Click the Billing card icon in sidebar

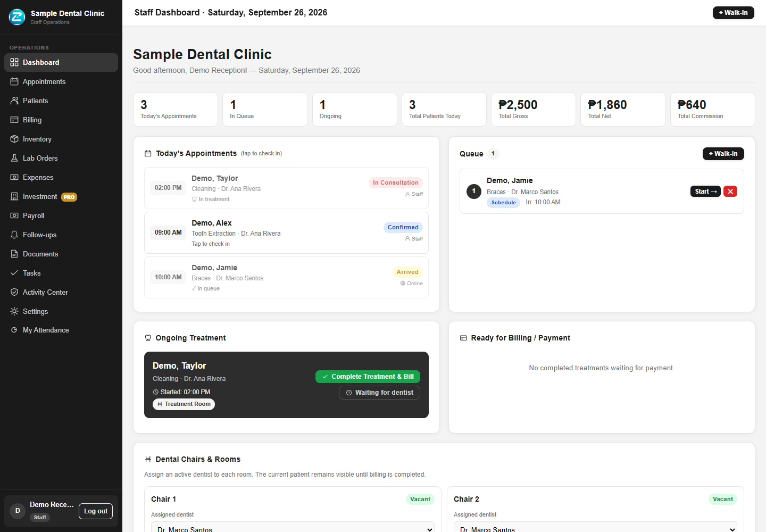click(x=14, y=120)
